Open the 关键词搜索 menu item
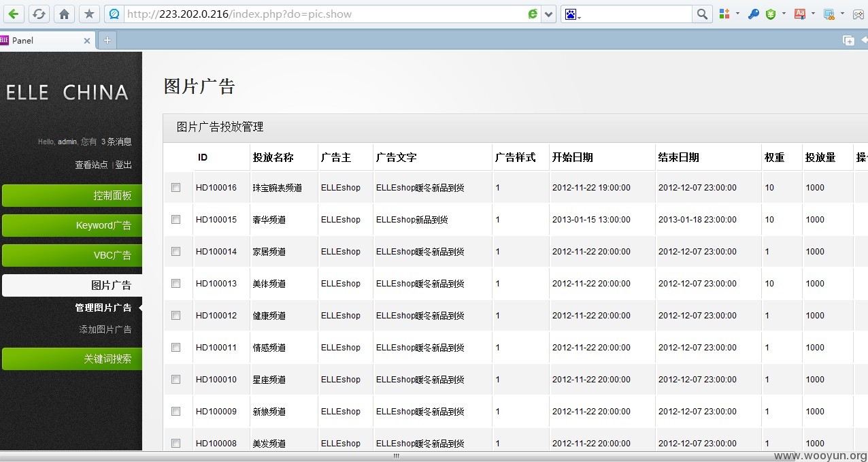868x462 pixels. click(x=72, y=359)
